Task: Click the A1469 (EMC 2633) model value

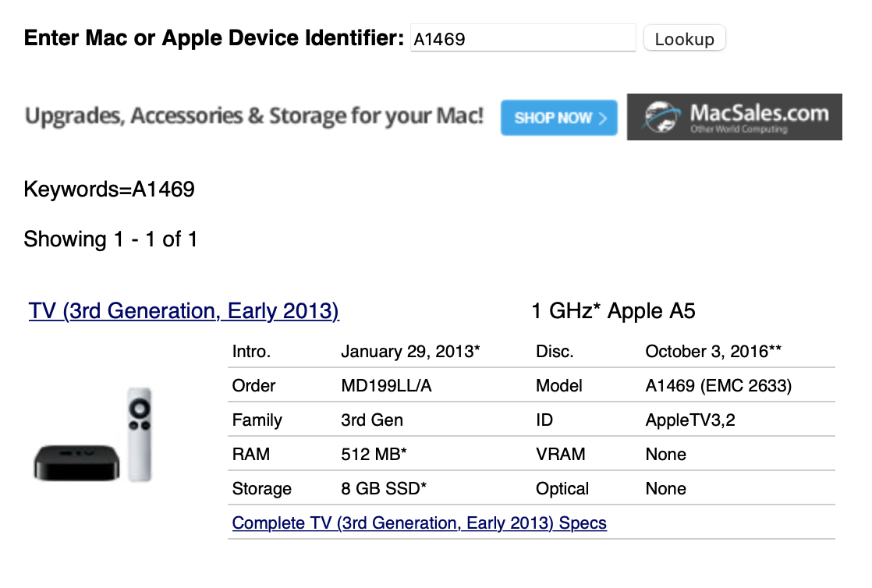Action: tap(718, 386)
